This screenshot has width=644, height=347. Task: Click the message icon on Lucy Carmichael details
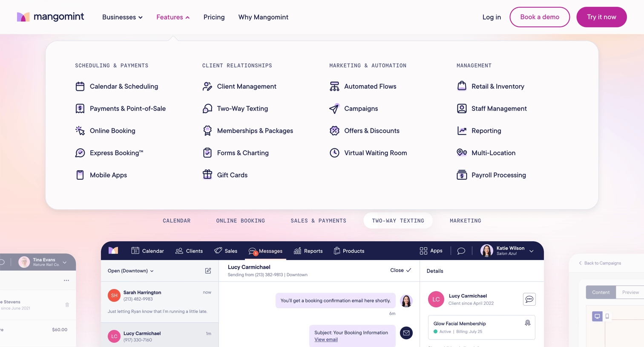(x=529, y=299)
